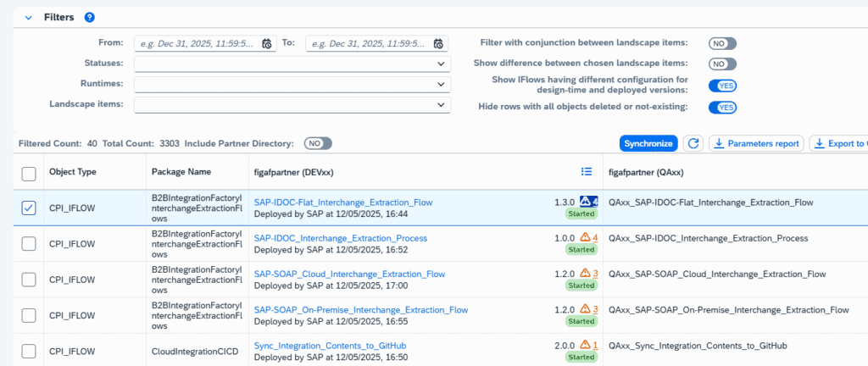868x366 pixels.
Task: Click version 1.3.0 of SAP-IDOC-Flat flow
Action: (x=565, y=202)
